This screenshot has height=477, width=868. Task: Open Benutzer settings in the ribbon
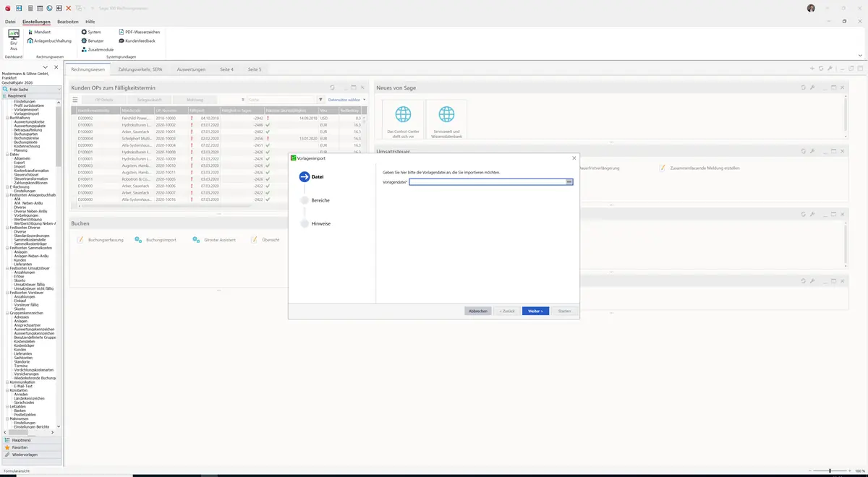[x=93, y=40]
